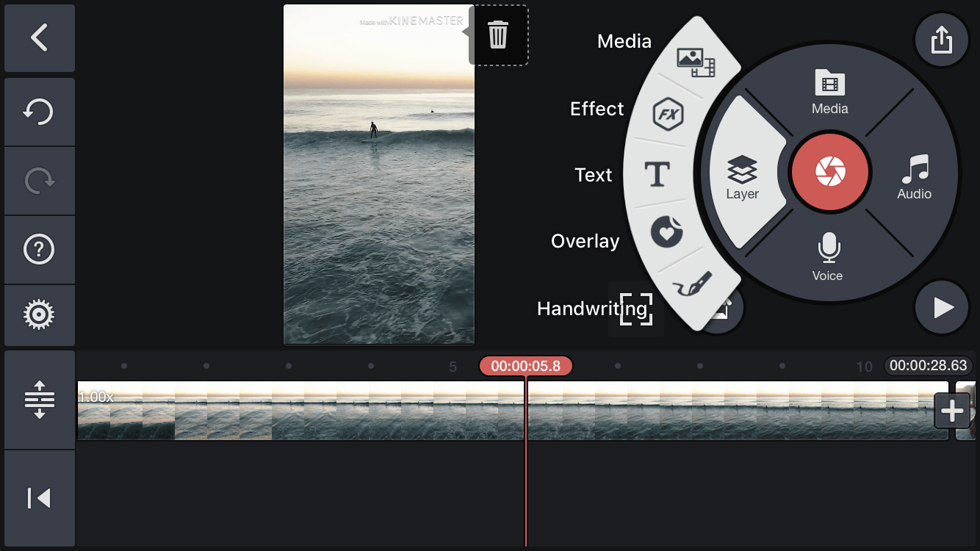The width and height of the screenshot is (980, 551).
Task: Open the share/export button
Action: (941, 40)
